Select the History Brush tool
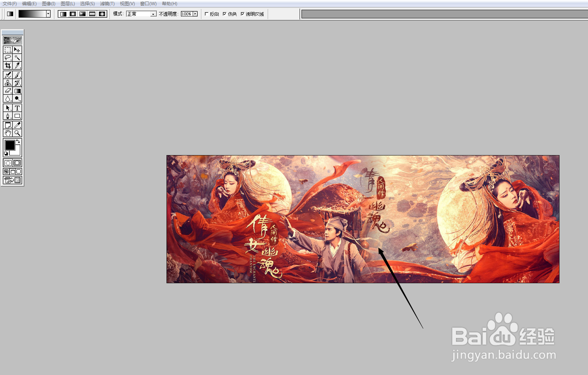Image resolution: width=588 pixels, height=375 pixels. tap(17, 83)
